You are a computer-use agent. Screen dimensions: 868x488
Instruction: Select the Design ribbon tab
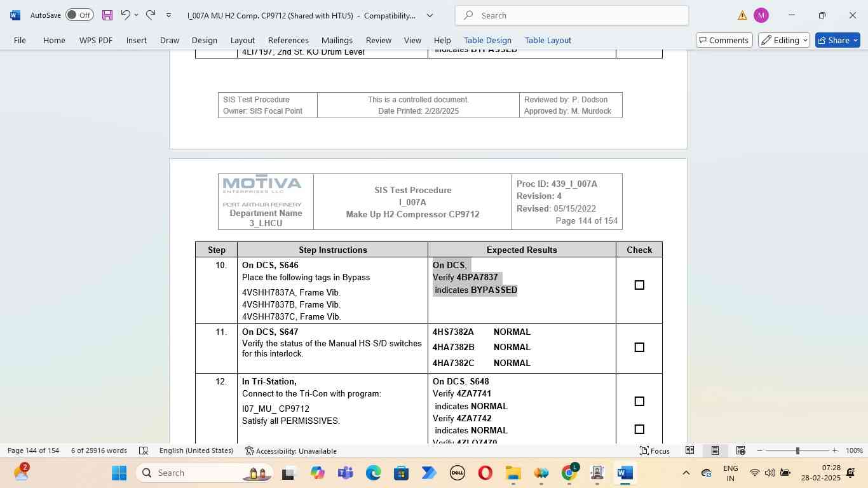(x=205, y=40)
